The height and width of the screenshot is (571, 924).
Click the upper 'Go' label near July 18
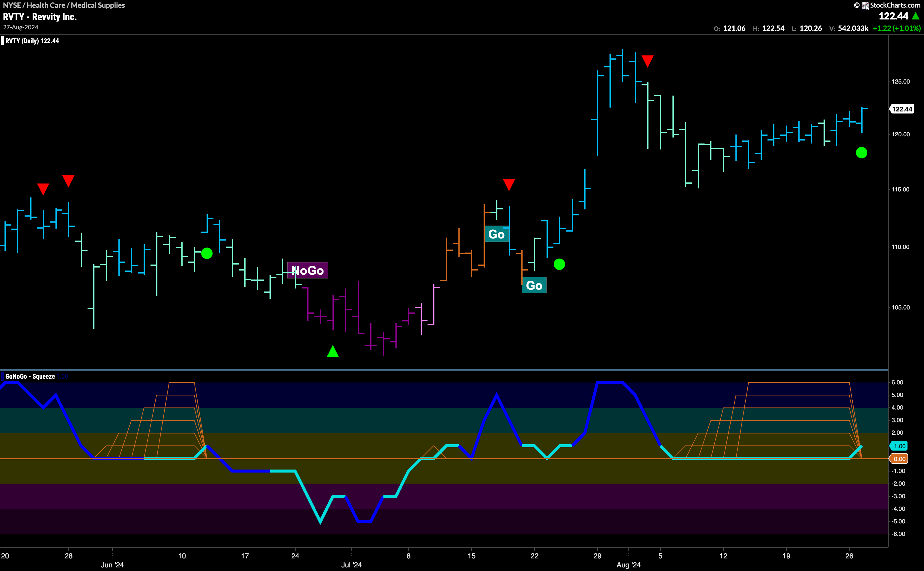point(496,234)
